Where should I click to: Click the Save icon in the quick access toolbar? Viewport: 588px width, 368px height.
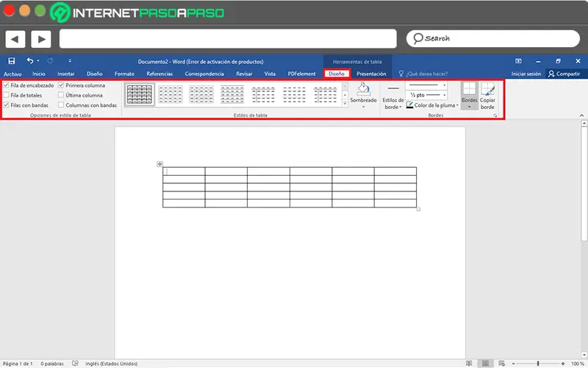click(x=12, y=61)
